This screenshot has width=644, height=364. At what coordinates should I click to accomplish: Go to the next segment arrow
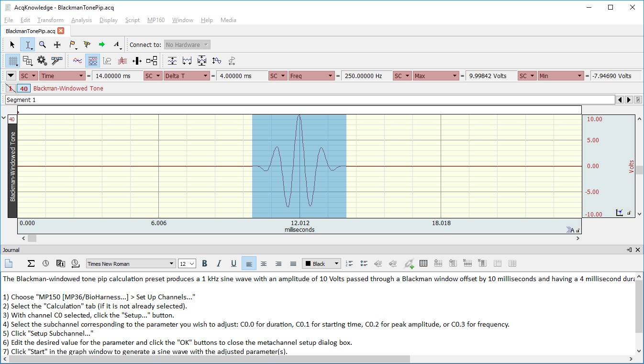pos(629,100)
